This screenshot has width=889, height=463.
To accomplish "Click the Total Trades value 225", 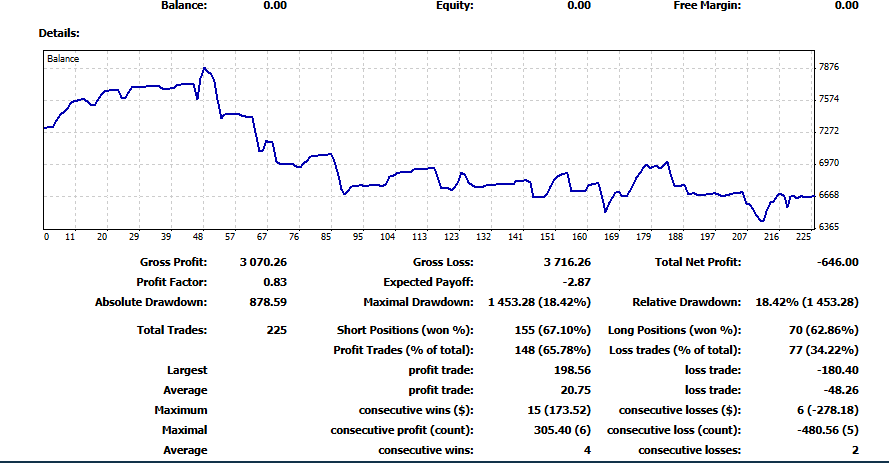I will [277, 330].
